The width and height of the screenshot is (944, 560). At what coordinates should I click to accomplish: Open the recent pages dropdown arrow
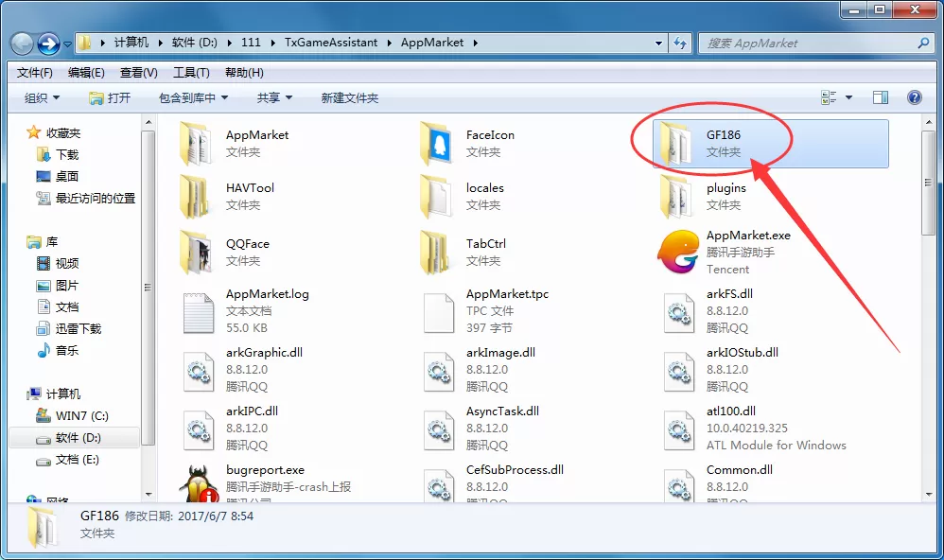pyautogui.click(x=67, y=44)
